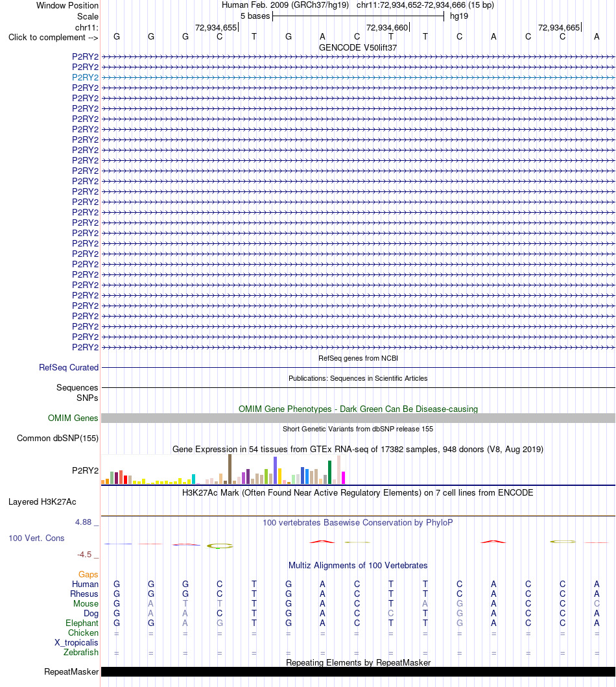Click the hg19 label next to the scale bar

click(x=459, y=16)
